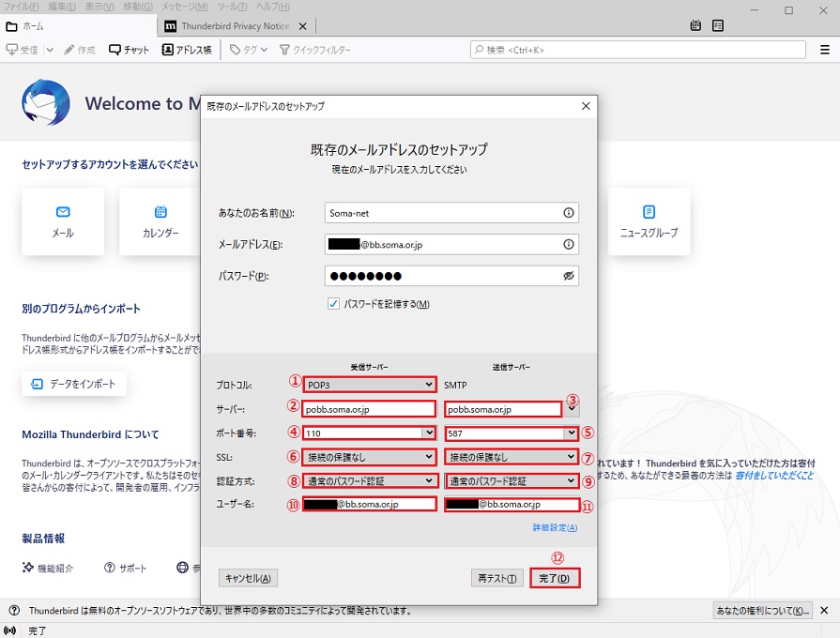
Task: Click the Thunderbird logo on welcome page
Action: [46, 102]
